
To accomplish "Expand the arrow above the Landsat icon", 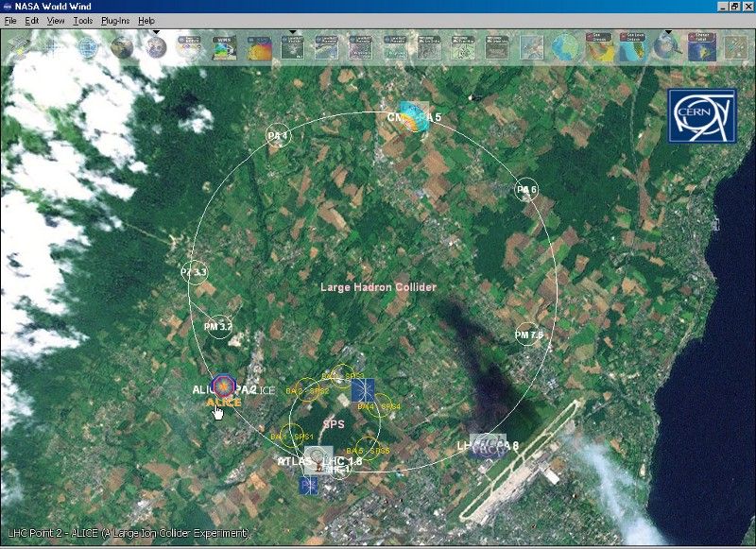I will point(293,32).
